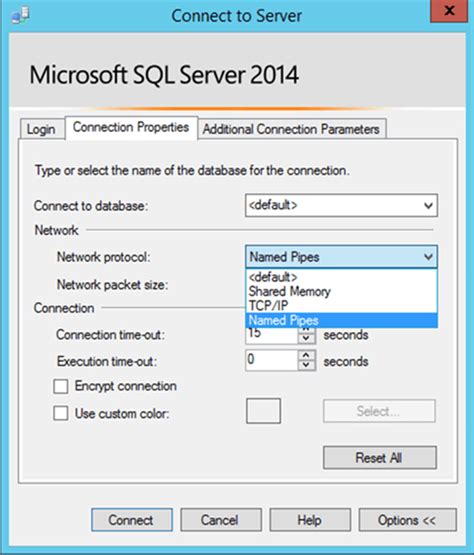Decrease Connection time-out with down arrow
This screenshot has width=474, height=555.
coord(307,338)
